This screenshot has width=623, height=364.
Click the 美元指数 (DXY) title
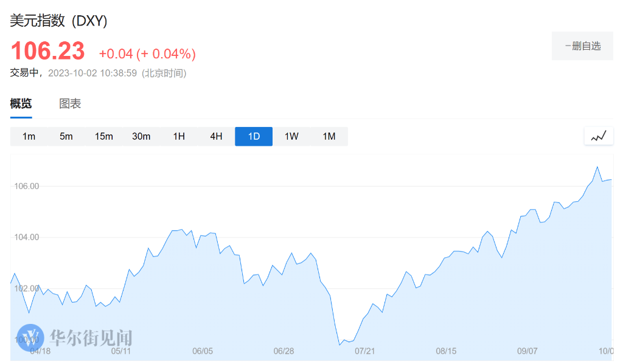coord(58,21)
